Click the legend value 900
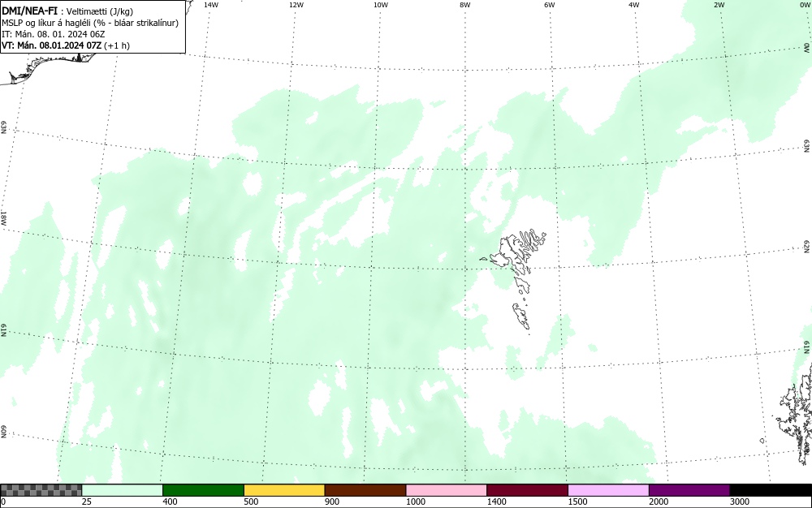This screenshot has width=812, height=508. tap(332, 502)
